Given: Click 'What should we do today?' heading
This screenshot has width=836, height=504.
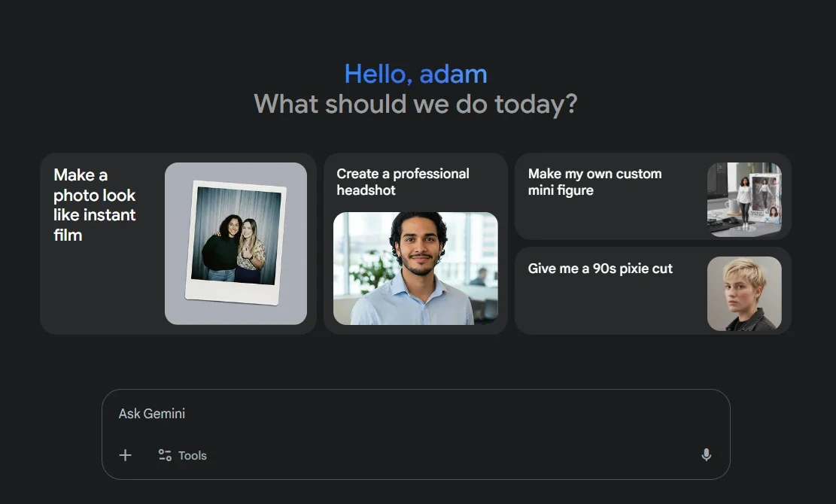Looking at the screenshot, I should [x=416, y=104].
